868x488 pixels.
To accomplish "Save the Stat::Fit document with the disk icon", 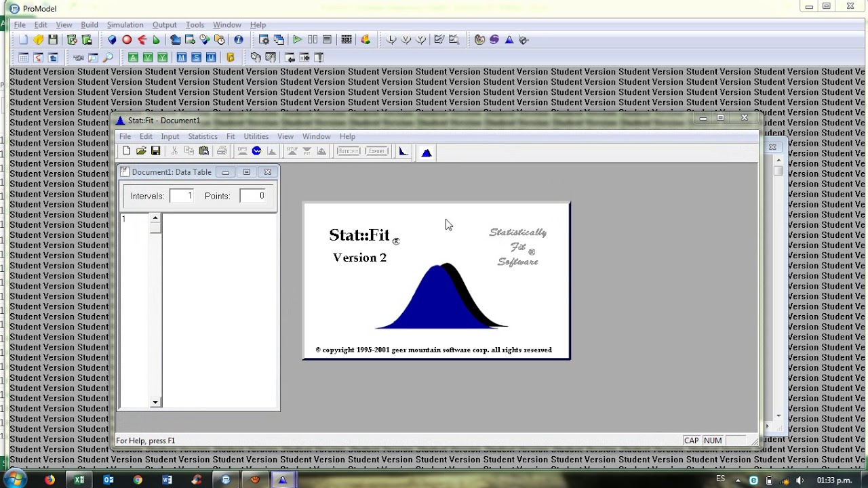I will point(155,151).
